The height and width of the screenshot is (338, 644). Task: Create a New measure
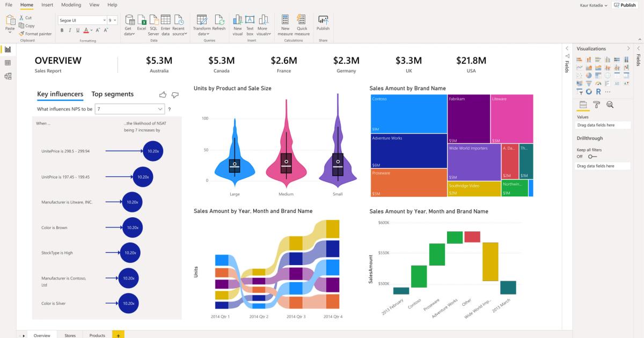pos(286,25)
